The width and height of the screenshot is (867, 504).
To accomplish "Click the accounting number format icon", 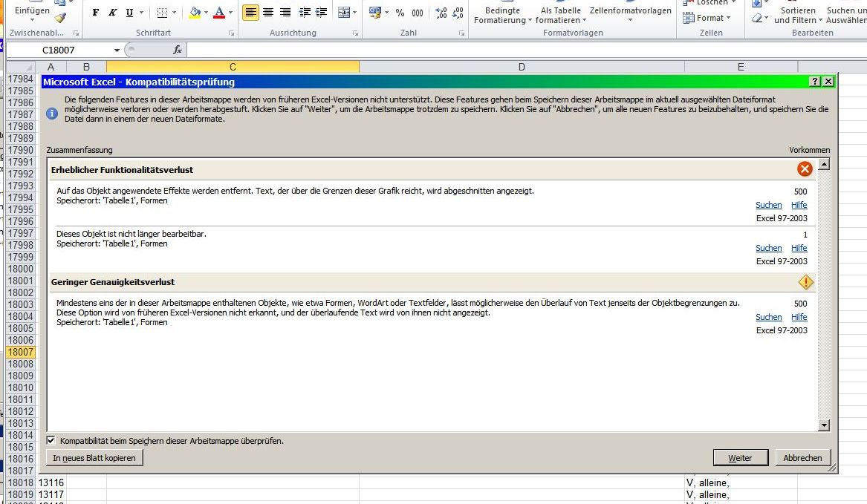I will 375,12.
